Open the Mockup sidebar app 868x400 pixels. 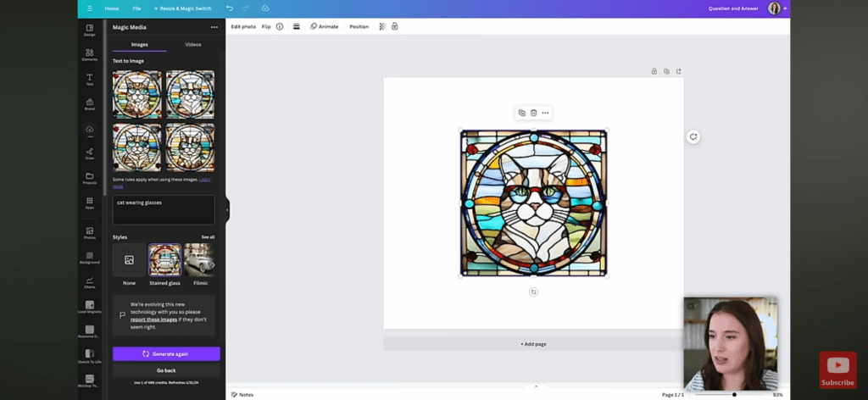click(x=90, y=381)
